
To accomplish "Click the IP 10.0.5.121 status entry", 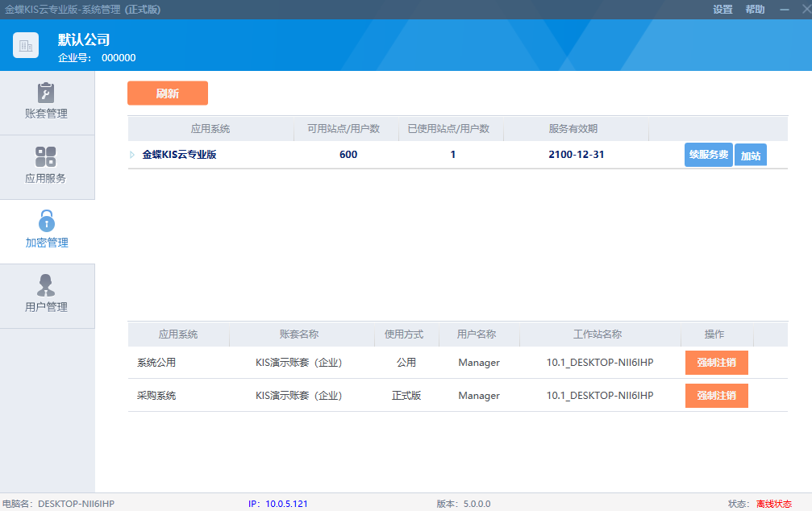I will coord(278,504).
